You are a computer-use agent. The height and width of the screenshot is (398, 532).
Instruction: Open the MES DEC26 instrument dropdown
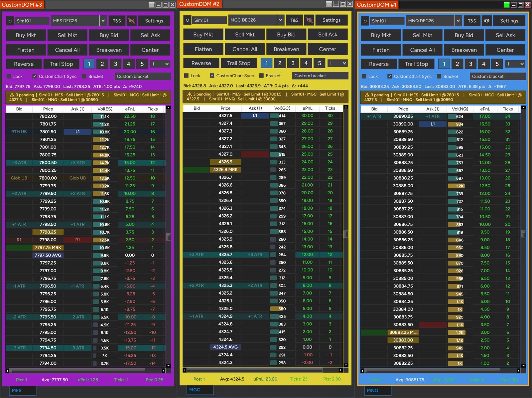(103, 21)
